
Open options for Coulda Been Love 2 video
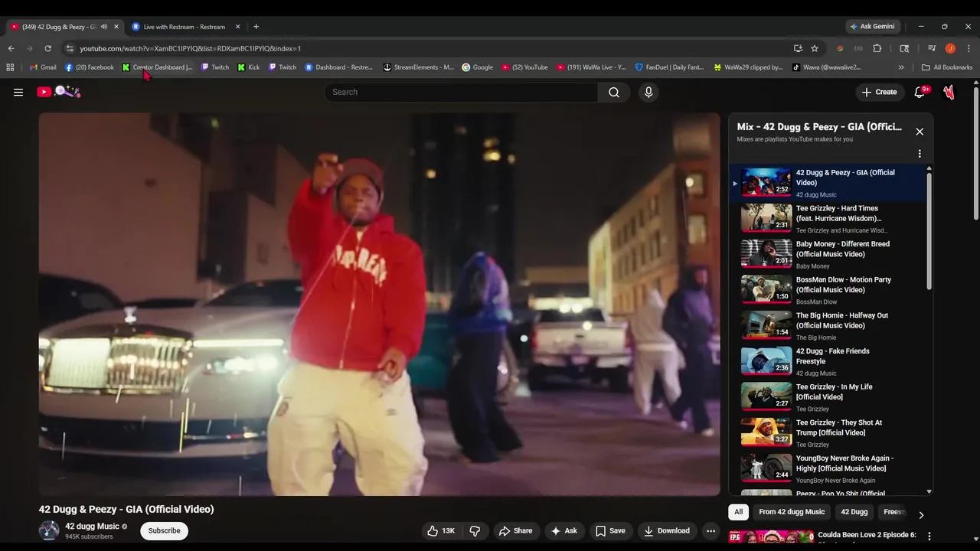click(929, 536)
